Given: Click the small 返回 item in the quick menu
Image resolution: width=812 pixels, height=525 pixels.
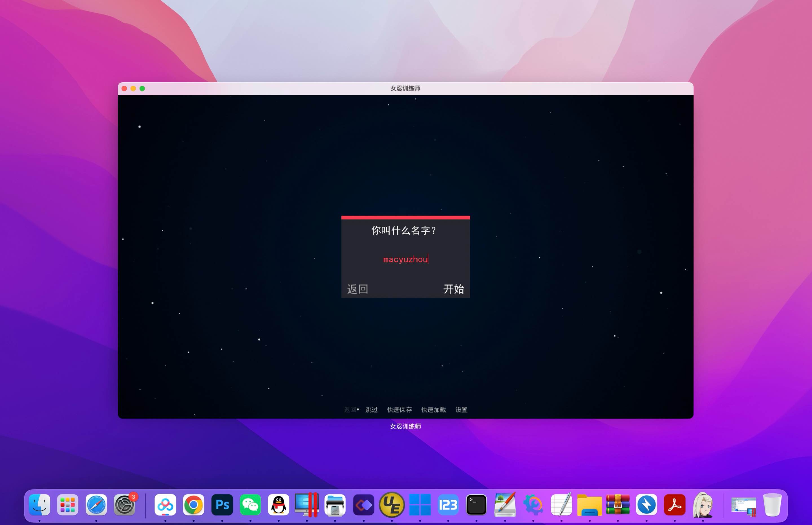Looking at the screenshot, I should pos(350,409).
